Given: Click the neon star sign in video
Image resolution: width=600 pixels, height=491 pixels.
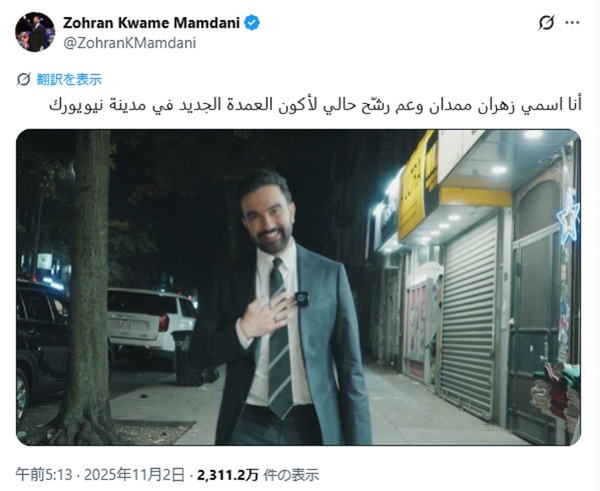Looking at the screenshot, I should pyautogui.click(x=568, y=217).
